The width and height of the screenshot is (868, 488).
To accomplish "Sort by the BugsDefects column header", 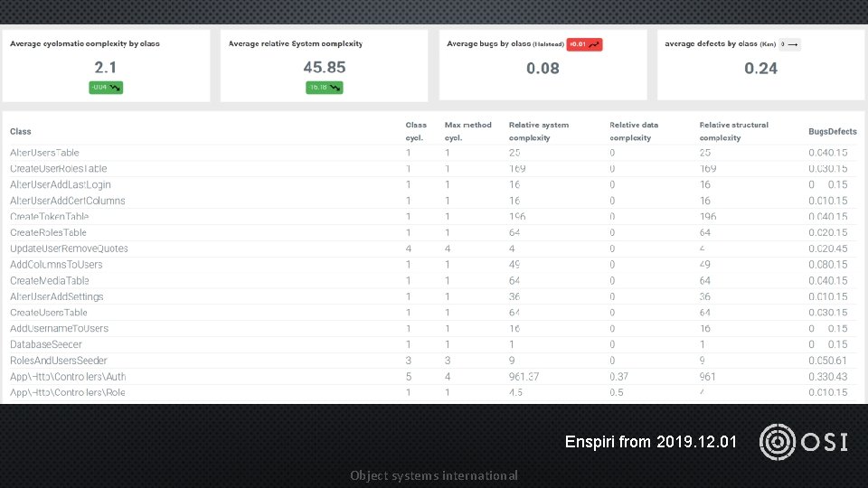I will tap(833, 132).
